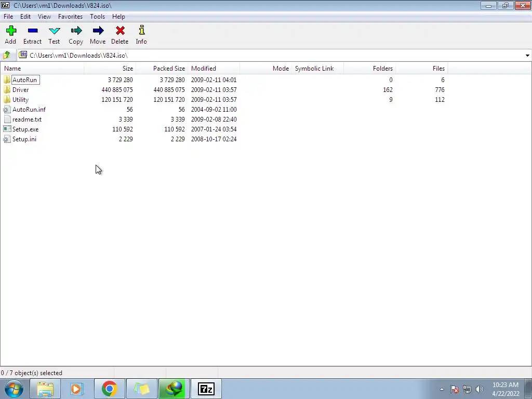
Task: Select the Driver folder icon
Action: (7, 89)
